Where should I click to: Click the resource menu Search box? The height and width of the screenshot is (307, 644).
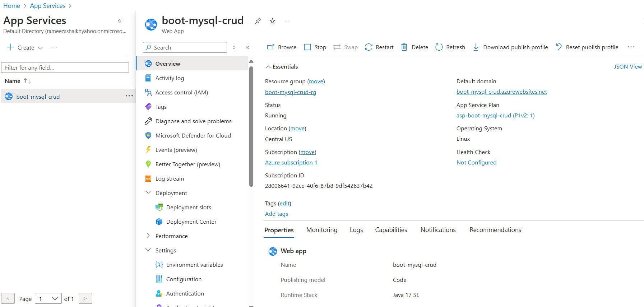[x=185, y=47]
